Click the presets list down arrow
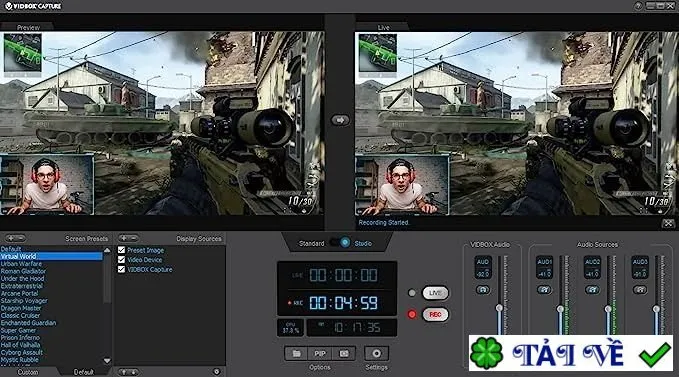 (107, 361)
